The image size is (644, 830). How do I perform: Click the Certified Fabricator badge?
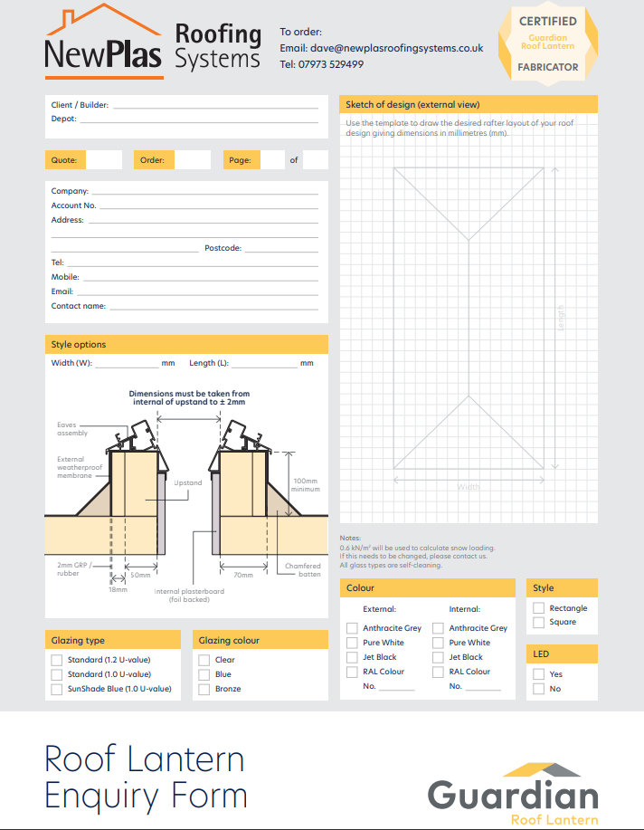coord(547,44)
